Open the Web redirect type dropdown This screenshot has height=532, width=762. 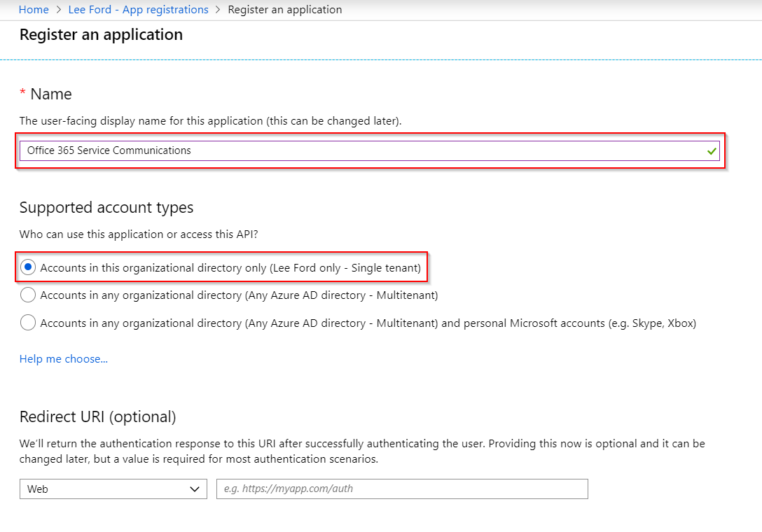point(113,489)
